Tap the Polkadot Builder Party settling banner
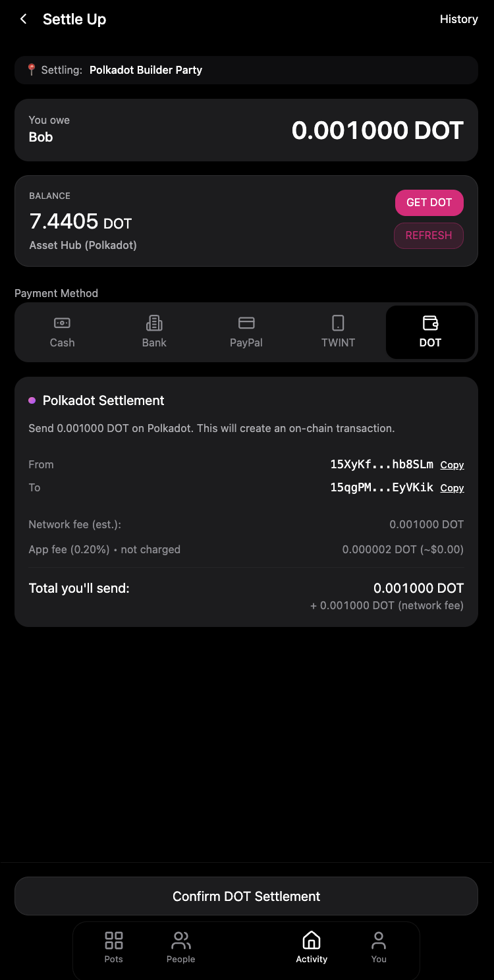The width and height of the screenshot is (494, 980). [x=246, y=70]
